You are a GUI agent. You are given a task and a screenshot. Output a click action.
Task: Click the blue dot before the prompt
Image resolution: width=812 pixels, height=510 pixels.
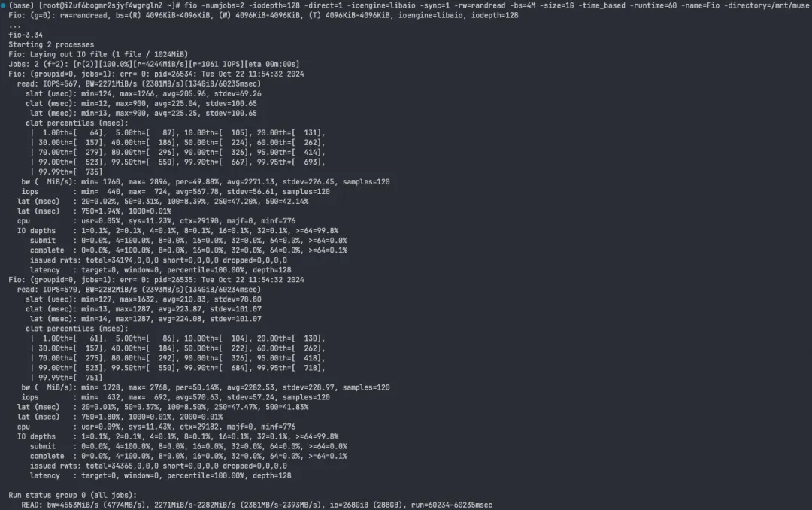pos(3,5)
